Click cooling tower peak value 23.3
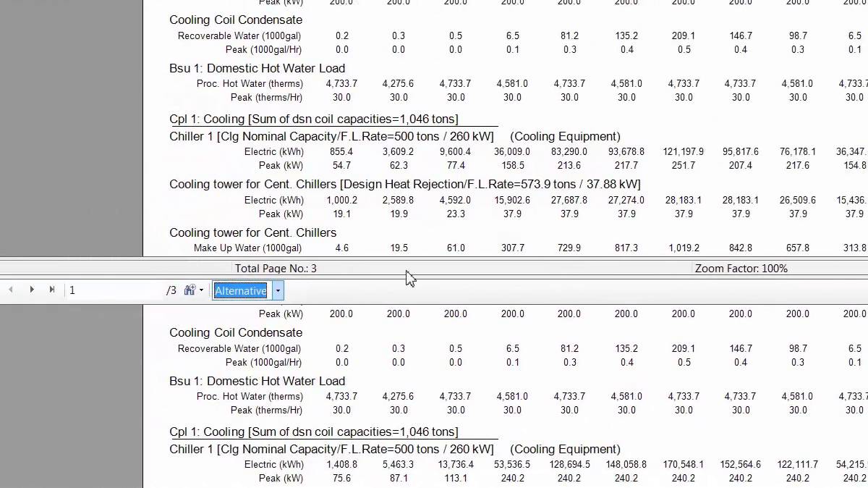 tap(456, 214)
